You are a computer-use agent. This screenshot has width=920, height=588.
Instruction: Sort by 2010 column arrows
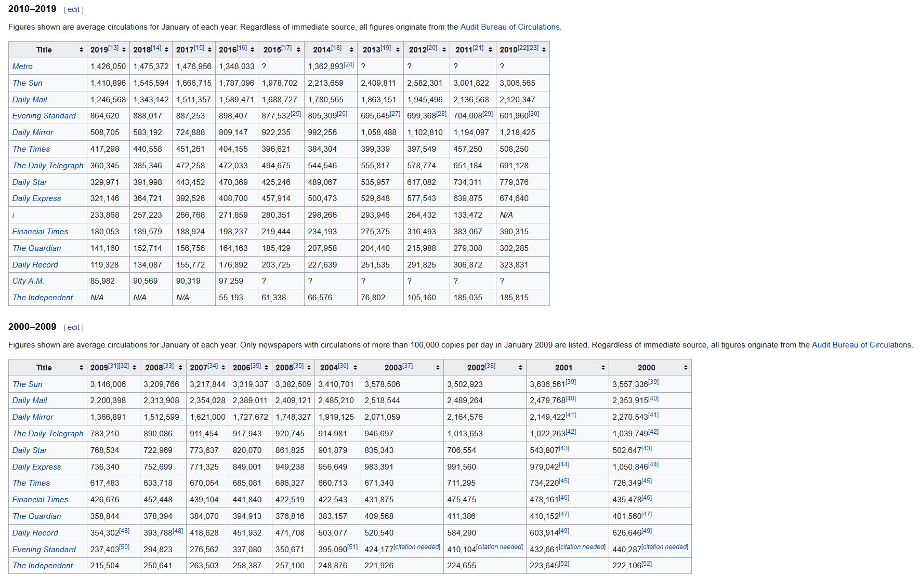(544, 50)
